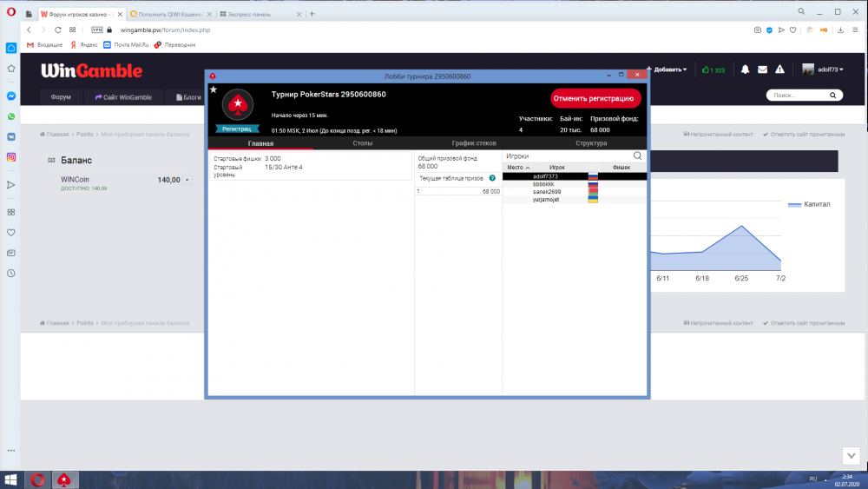The image size is (868, 489).
Task: Click the player search magnifier icon
Action: tap(638, 156)
